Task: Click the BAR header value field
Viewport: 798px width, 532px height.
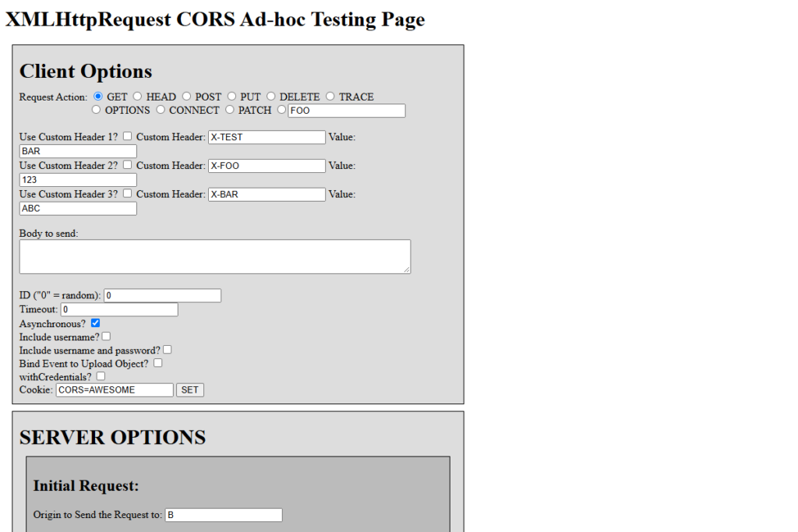Action: click(78, 151)
